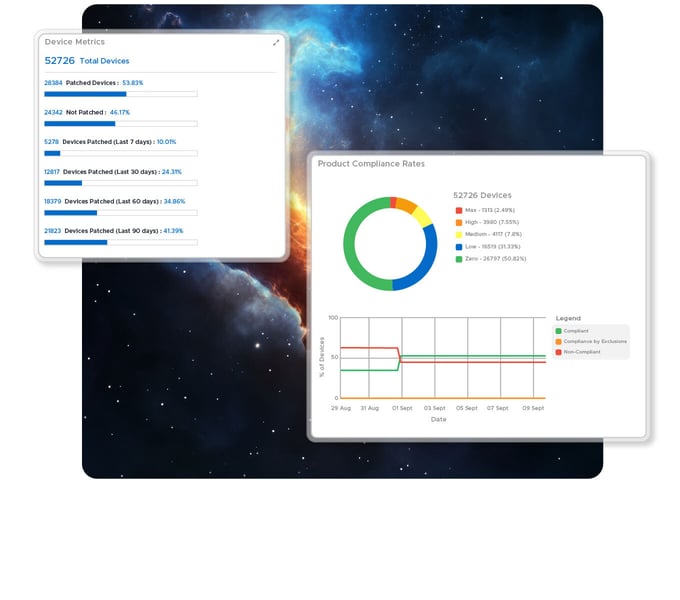Image resolution: width=680 pixels, height=600 pixels.
Task: Click the Product Compliance Rates title
Action: (x=371, y=164)
